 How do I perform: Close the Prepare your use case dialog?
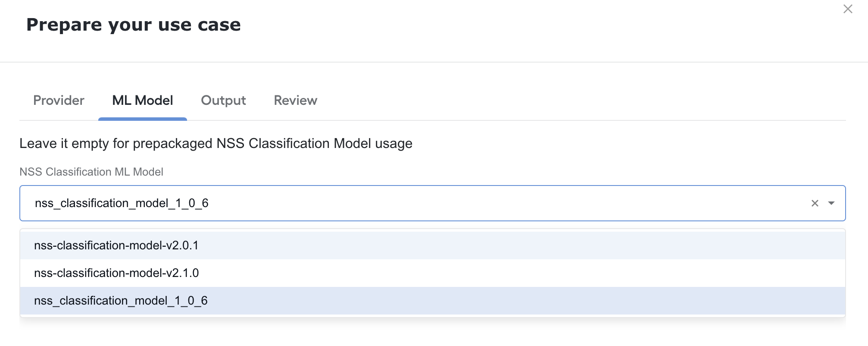coord(848,9)
